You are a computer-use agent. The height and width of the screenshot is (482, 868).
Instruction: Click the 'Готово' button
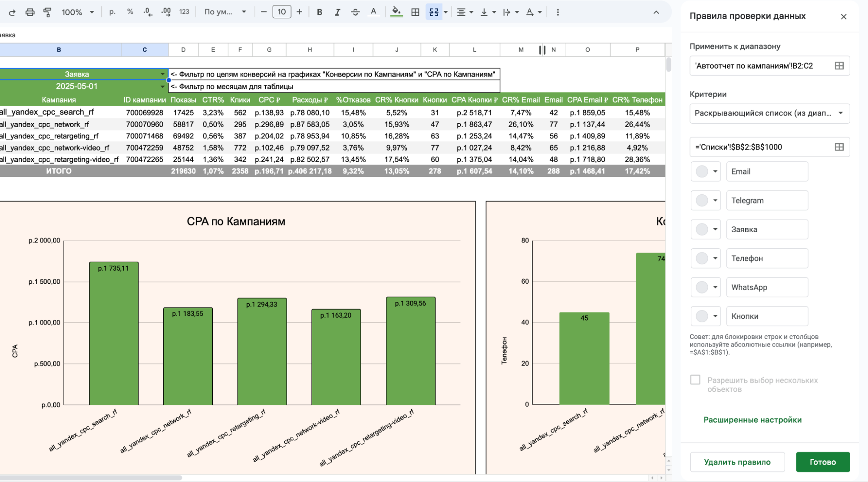tap(822, 462)
